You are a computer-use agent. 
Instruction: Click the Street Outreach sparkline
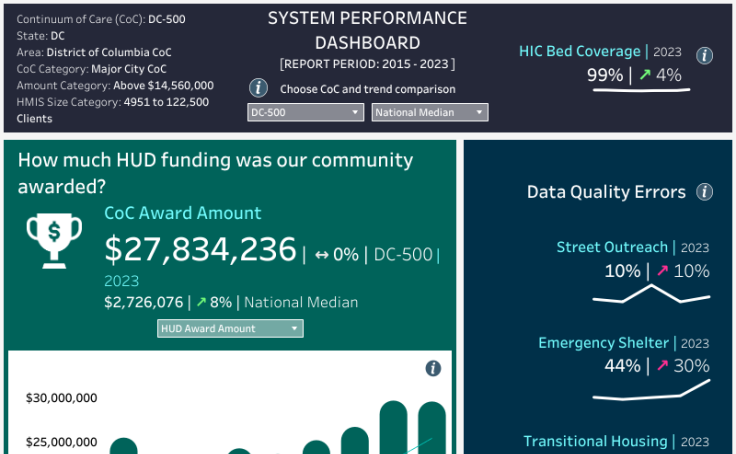[x=650, y=294]
